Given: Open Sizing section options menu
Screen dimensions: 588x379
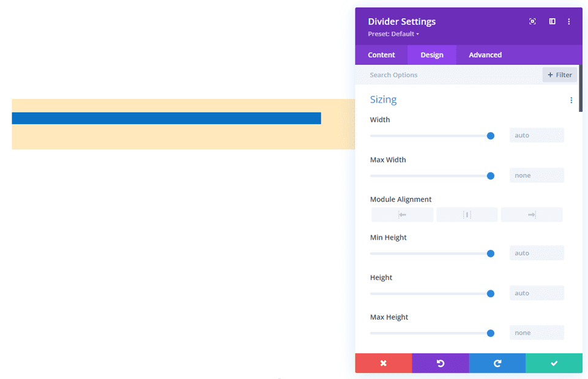Looking at the screenshot, I should coord(571,100).
